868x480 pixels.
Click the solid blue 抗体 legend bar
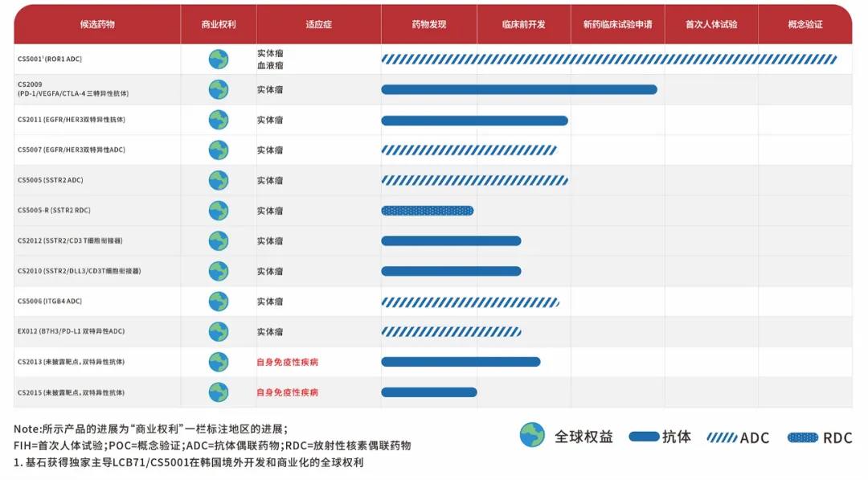pos(643,437)
